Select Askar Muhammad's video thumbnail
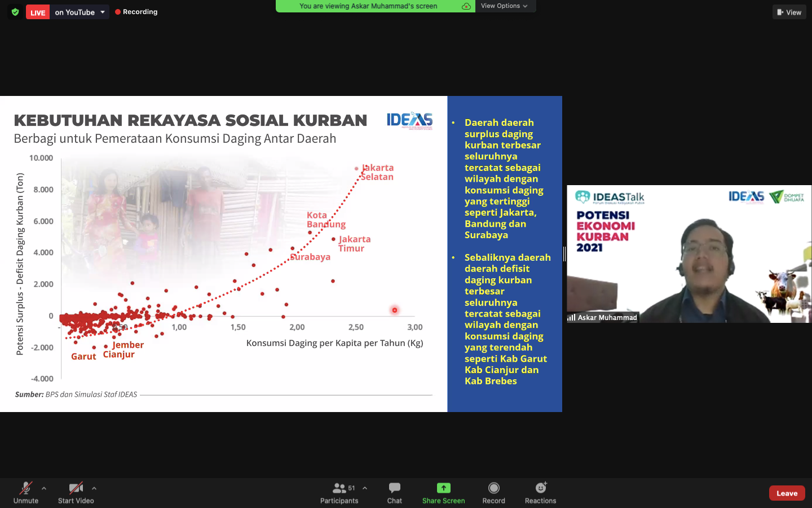Screen dimensions: 812x508 click(x=689, y=254)
